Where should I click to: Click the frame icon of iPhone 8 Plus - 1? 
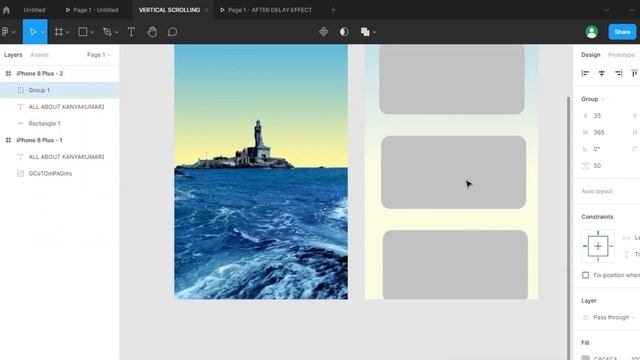pos(8,140)
